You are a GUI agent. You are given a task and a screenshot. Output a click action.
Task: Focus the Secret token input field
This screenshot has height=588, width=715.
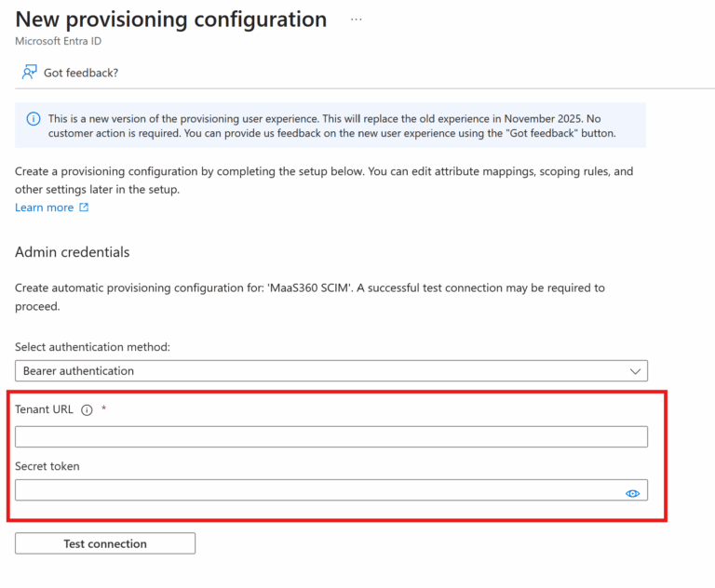pos(317,490)
